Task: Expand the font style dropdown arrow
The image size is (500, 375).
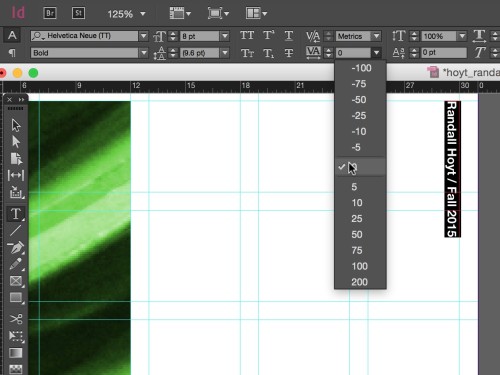Action: pos(144,53)
